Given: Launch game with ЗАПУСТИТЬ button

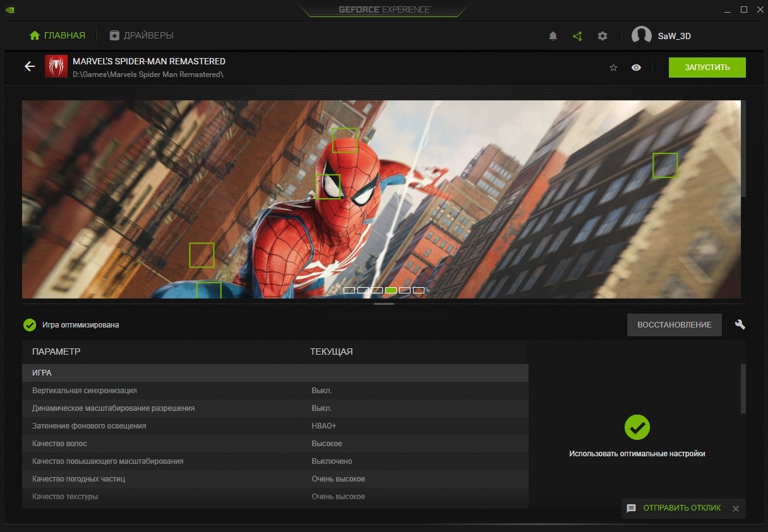Looking at the screenshot, I should pyautogui.click(x=707, y=68).
